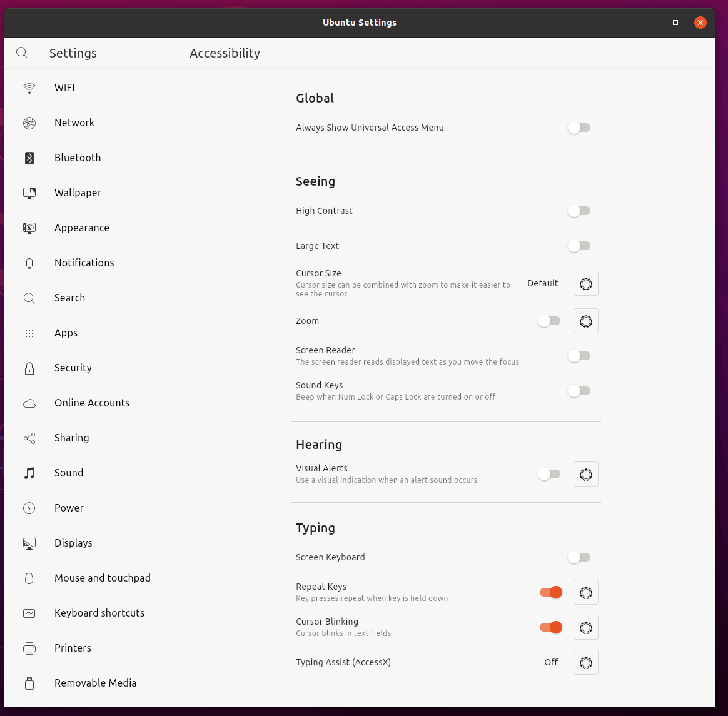
Task: Toggle the Zoom switch on
Action: 549,321
